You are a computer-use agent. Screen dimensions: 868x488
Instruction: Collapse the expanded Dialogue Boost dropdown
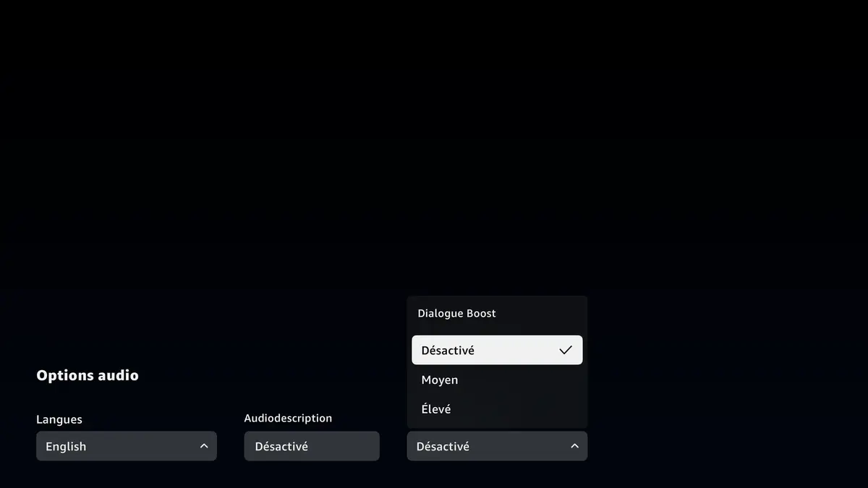coord(497,446)
